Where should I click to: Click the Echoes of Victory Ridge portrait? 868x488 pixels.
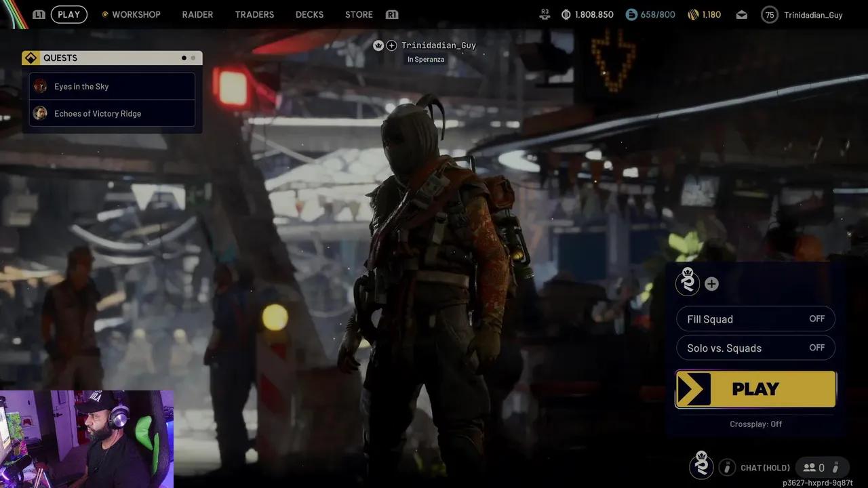click(40, 113)
